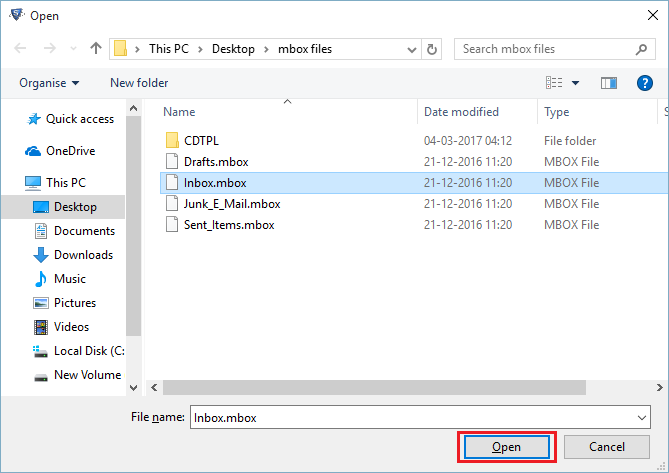669x473 pixels.
Task: Expand the chevron after This PC breadcrumb
Action: point(200,49)
